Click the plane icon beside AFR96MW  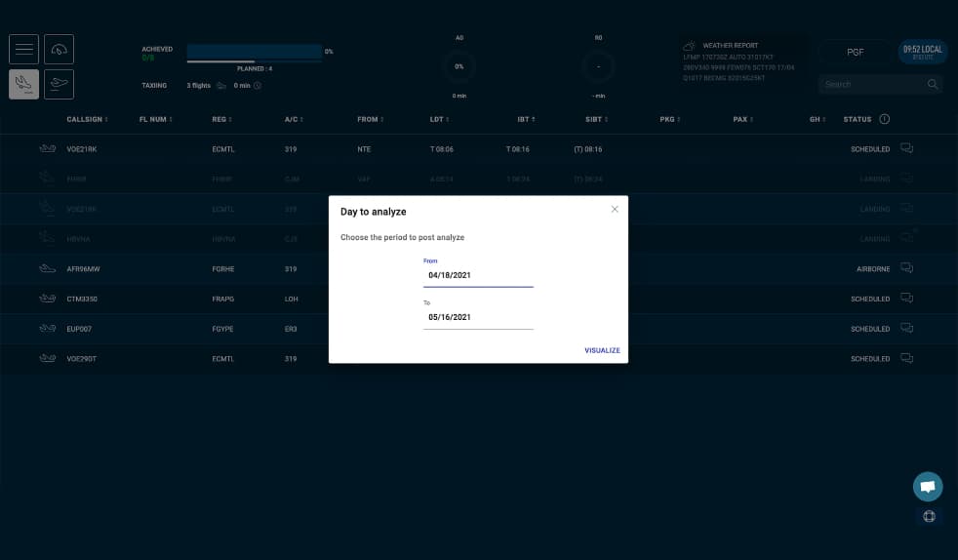pos(47,268)
